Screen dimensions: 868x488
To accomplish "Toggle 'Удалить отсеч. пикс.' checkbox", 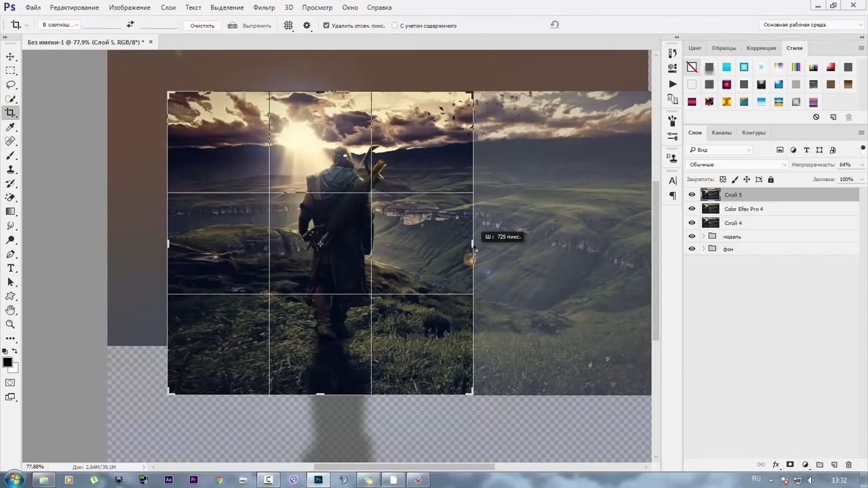I will [x=326, y=26].
